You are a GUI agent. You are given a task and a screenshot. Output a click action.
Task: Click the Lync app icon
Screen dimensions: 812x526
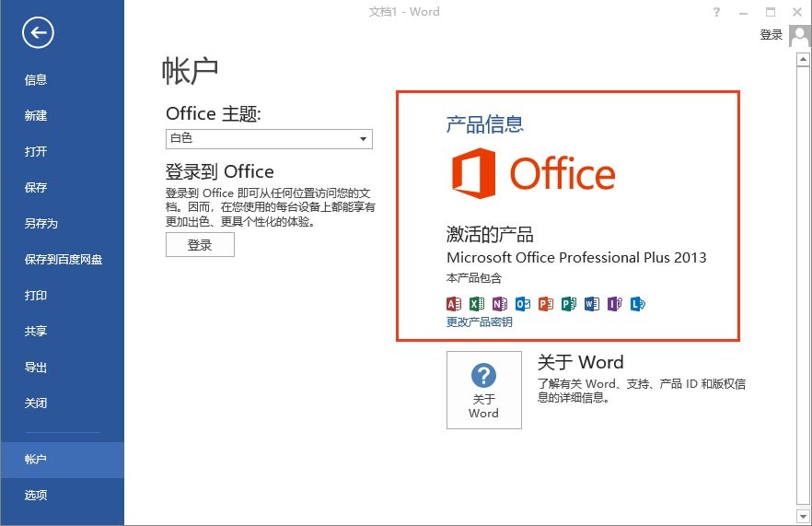[637, 304]
